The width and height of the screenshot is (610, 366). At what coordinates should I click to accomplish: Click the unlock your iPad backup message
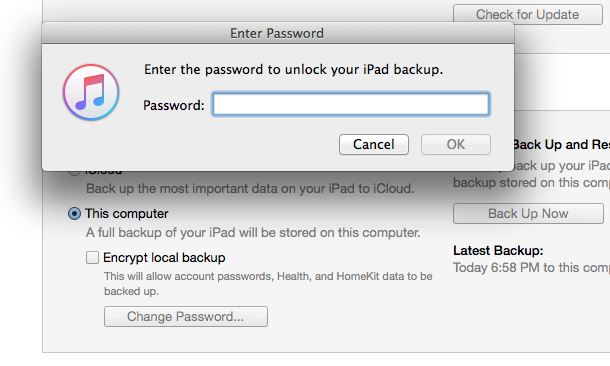(x=293, y=70)
